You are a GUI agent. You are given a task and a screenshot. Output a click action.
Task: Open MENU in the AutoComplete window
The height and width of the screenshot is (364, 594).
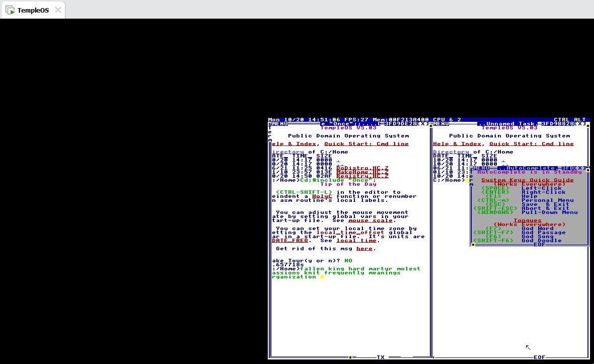[481, 168]
